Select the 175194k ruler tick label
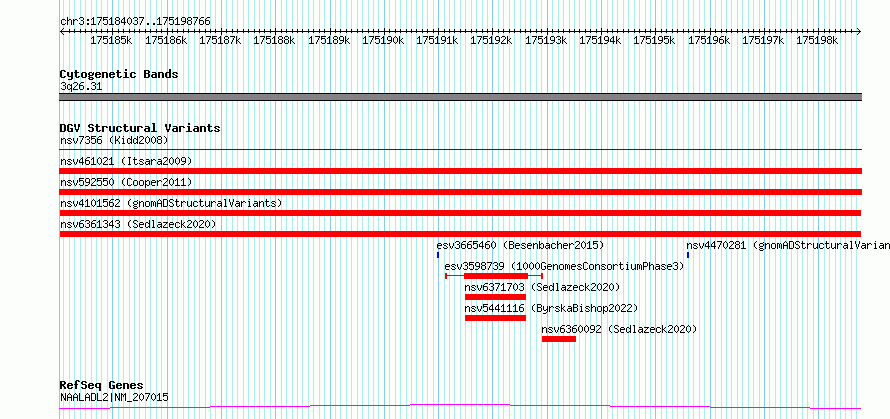 pos(600,40)
